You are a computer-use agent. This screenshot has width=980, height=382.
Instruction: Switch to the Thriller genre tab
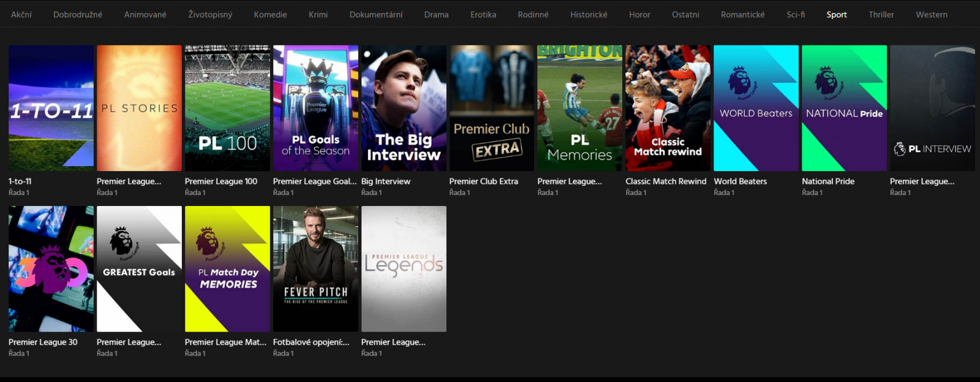(x=881, y=15)
